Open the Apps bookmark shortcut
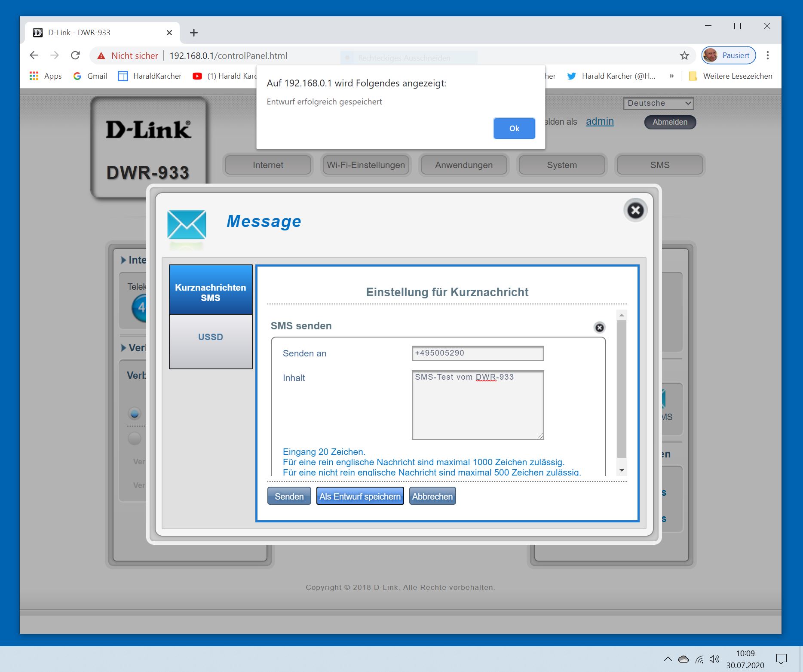The image size is (803, 672). (46, 76)
